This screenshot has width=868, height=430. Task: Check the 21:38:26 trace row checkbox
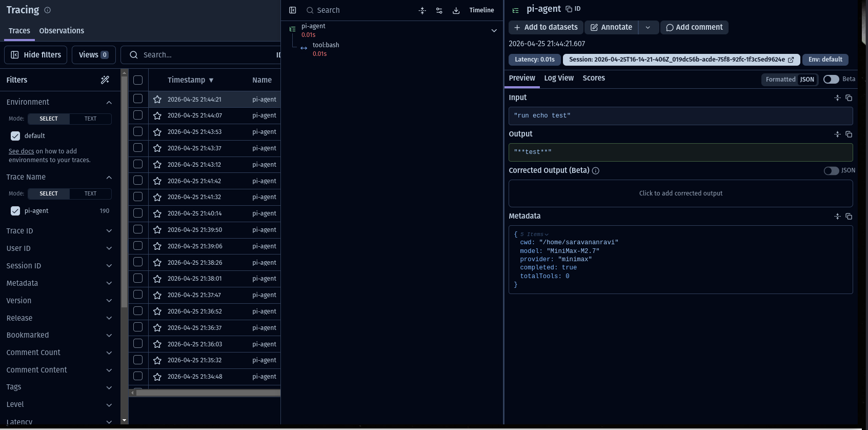click(138, 262)
